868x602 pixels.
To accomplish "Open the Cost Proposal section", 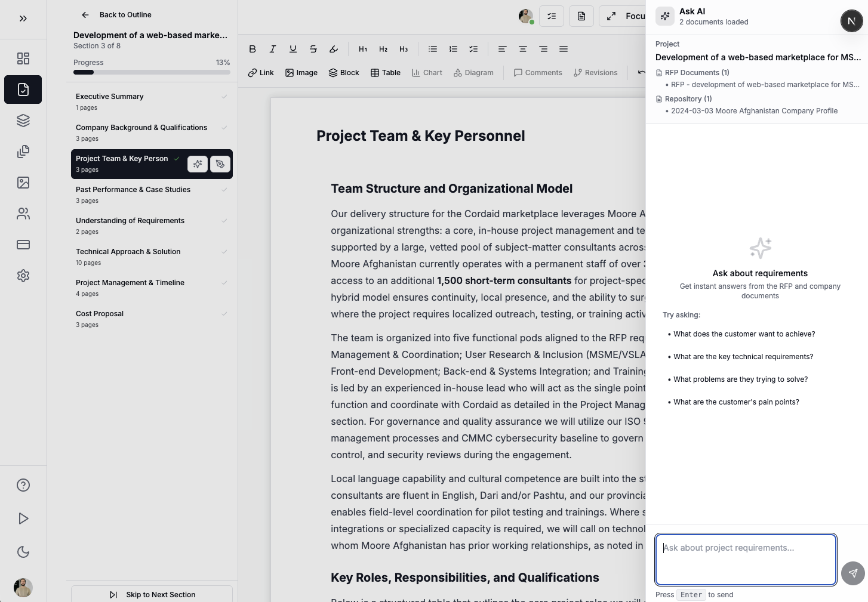I will [152, 319].
